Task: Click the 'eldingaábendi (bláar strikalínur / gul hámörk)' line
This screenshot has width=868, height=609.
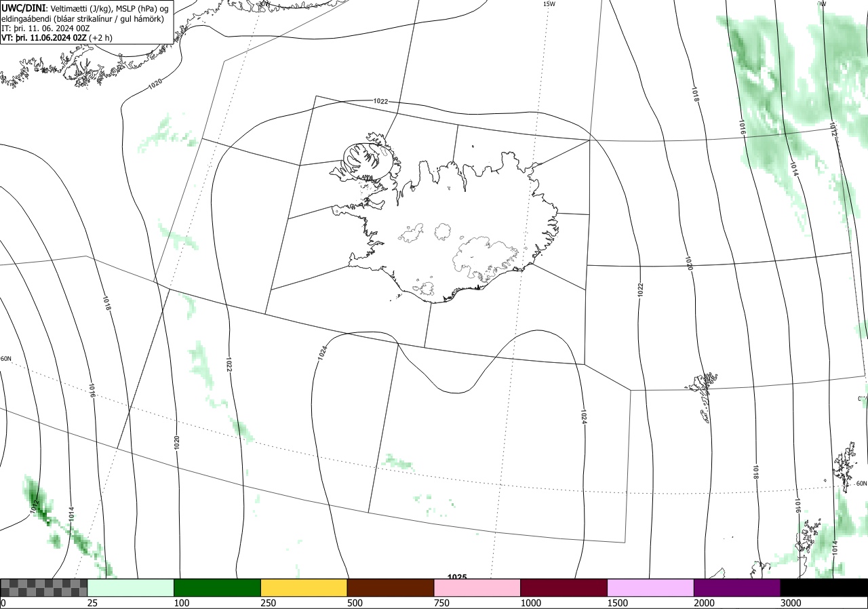Action: click(x=81, y=18)
